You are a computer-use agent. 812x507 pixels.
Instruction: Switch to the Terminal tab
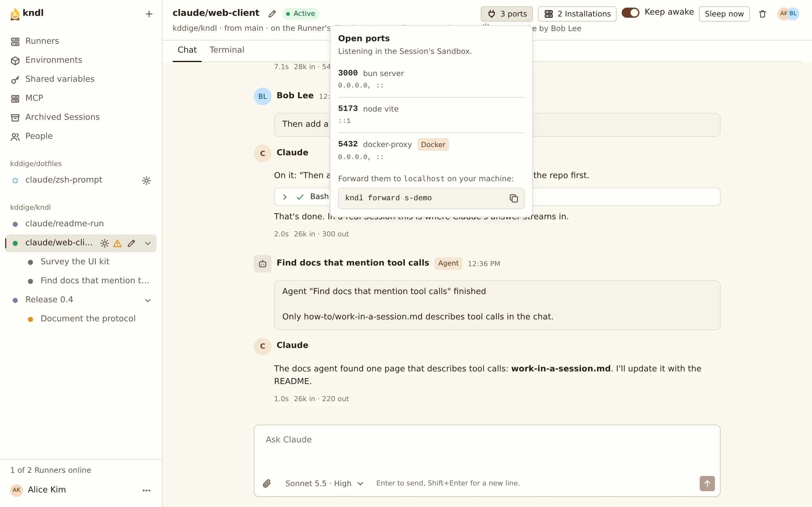pos(226,50)
